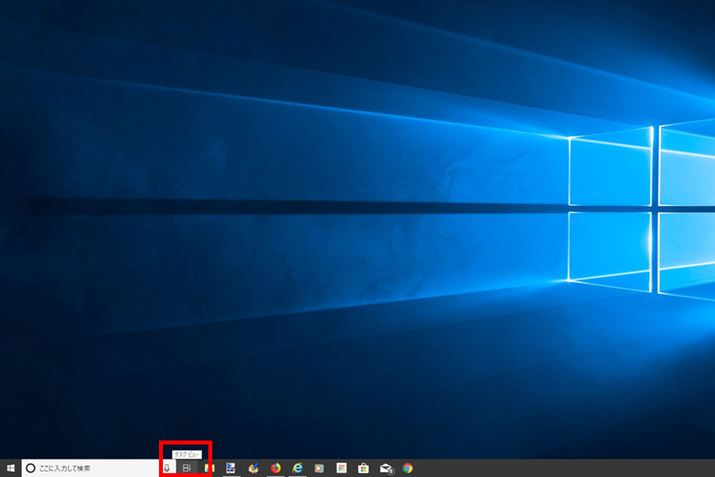Screen dimensions: 715x477
Task: Open pinned app immediately right of File Explorer
Action: [x=231, y=468]
